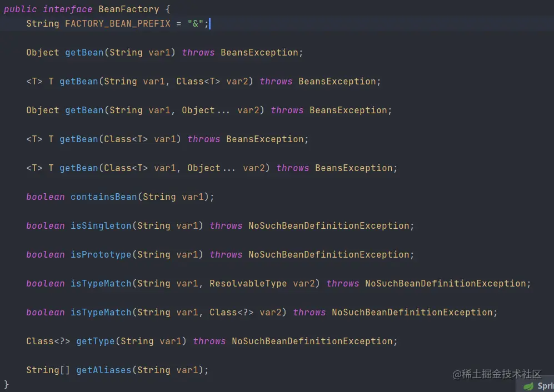Click getBean in the Class<T>, Object... signature
The height and width of the screenshot is (392, 554).
coord(79,168)
